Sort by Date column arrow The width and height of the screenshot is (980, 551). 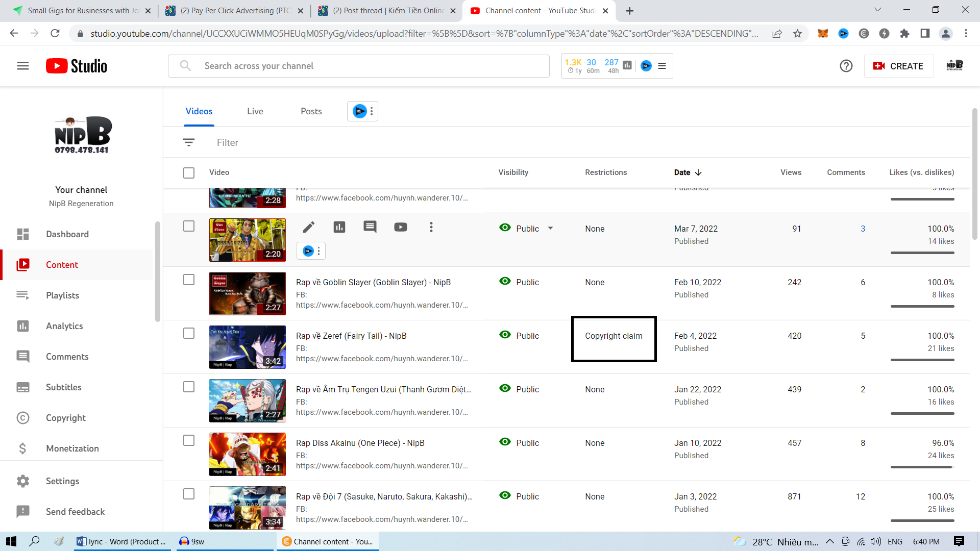pyautogui.click(x=698, y=172)
